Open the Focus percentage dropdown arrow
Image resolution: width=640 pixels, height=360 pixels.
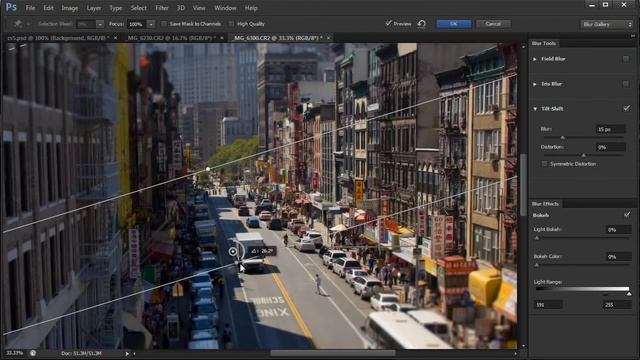point(151,24)
